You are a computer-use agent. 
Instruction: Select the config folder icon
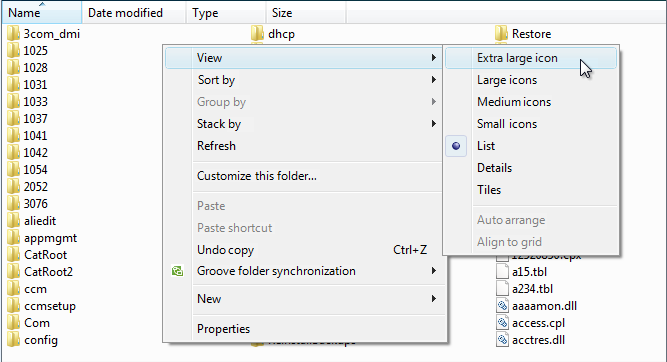pos(13,340)
